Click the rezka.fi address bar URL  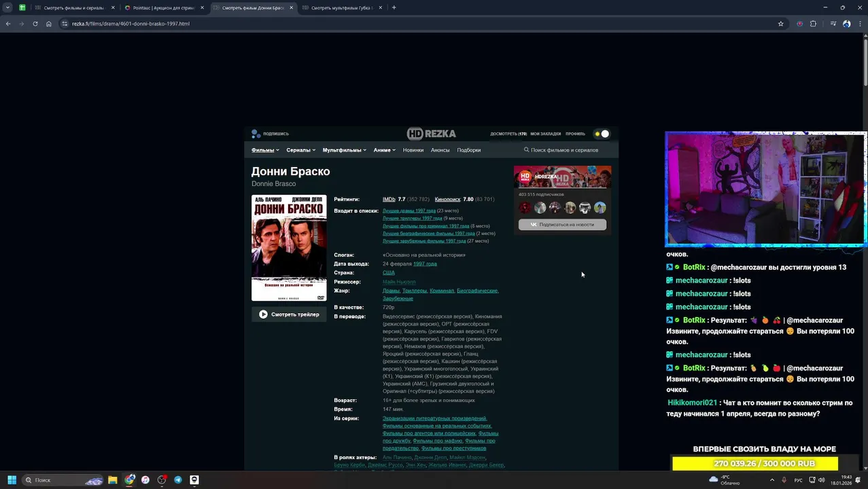click(x=131, y=24)
